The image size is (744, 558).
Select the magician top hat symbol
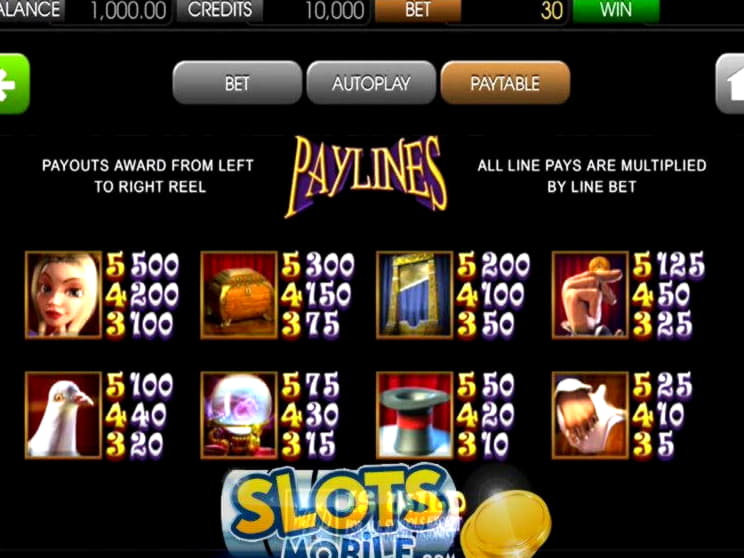click(x=414, y=415)
